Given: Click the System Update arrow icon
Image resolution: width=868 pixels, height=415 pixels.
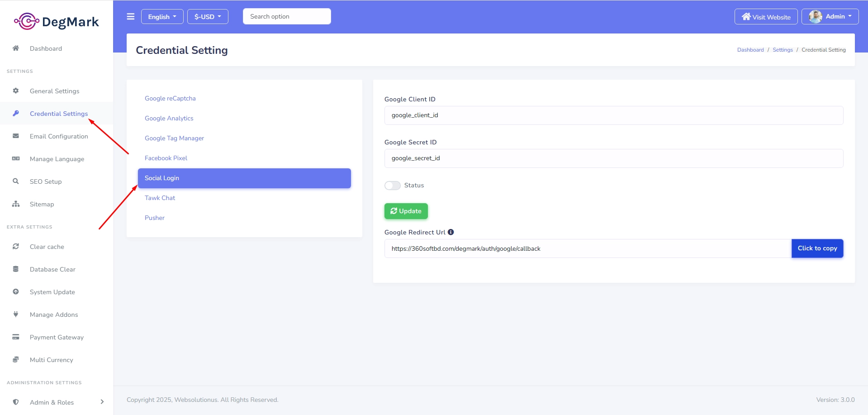Looking at the screenshot, I should (x=16, y=291).
